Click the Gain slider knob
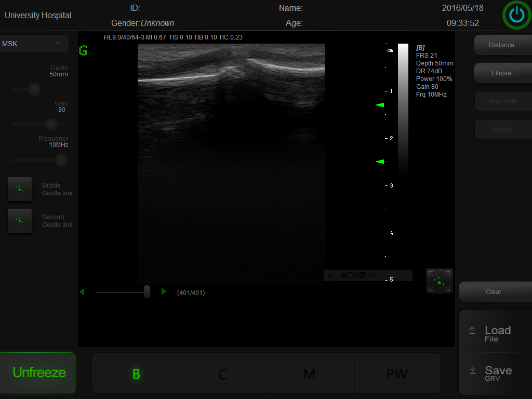 (x=51, y=124)
